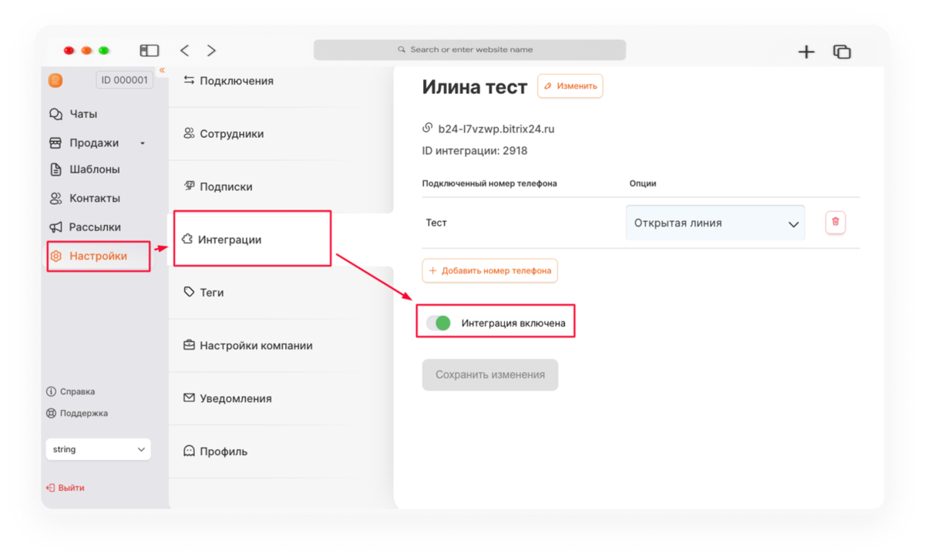Open Настройки компании tab
This screenshot has height=560, width=925.
click(x=256, y=346)
